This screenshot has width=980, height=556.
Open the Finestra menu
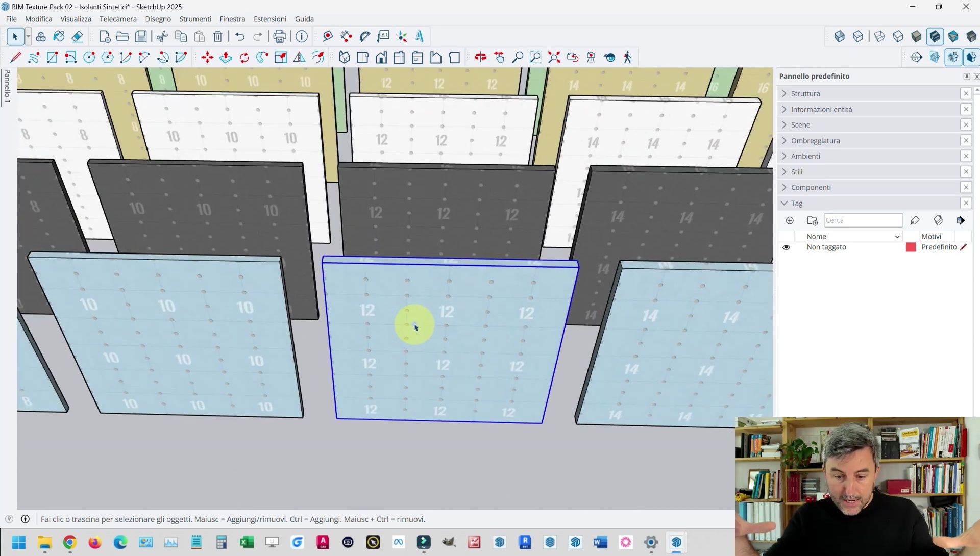pos(232,19)
